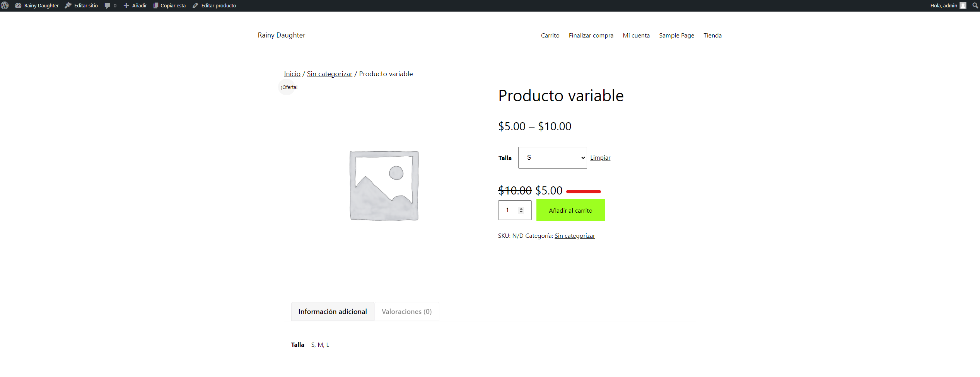Click the Editar sitio brush icon
The height and width of the screenshot is (377, 980).
[68, 5]
